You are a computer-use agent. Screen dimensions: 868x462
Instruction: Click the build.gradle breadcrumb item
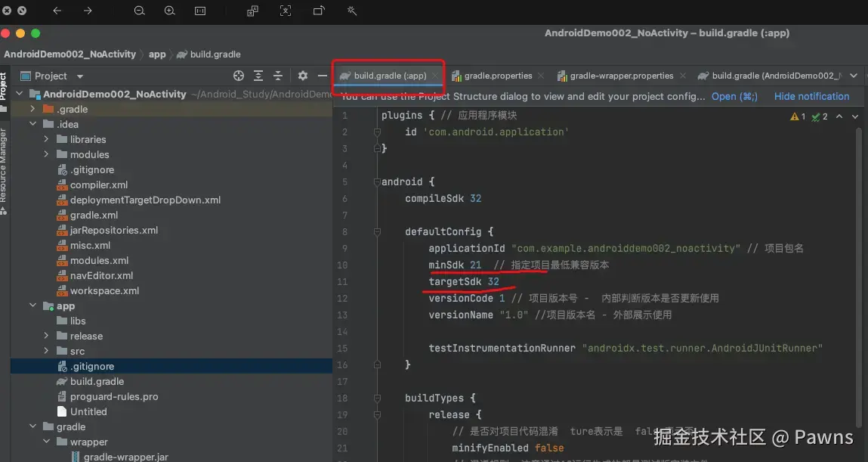tap(209, 54)
